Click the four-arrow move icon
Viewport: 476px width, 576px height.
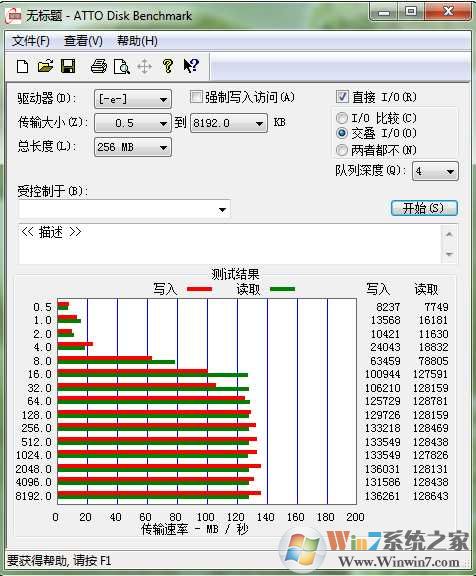(x=144, y=67)
